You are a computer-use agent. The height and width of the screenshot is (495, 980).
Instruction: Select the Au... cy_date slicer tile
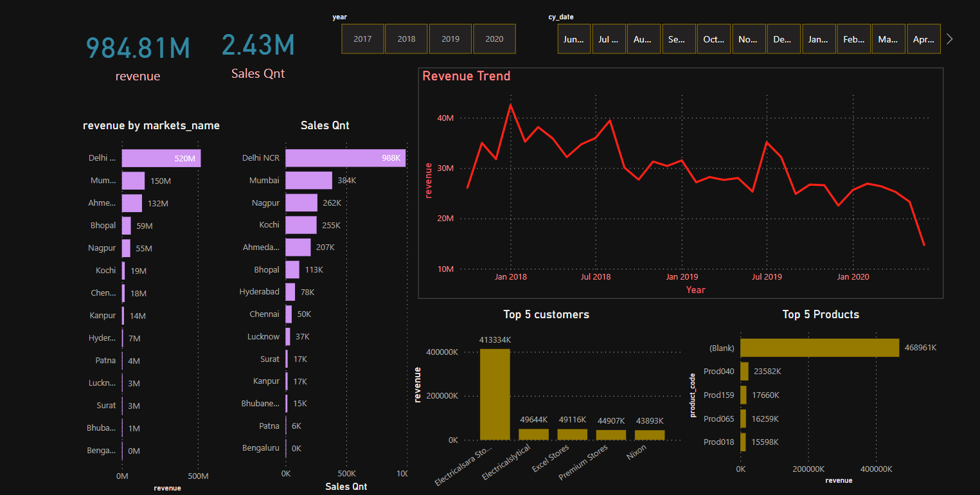(x=643, y=39)
